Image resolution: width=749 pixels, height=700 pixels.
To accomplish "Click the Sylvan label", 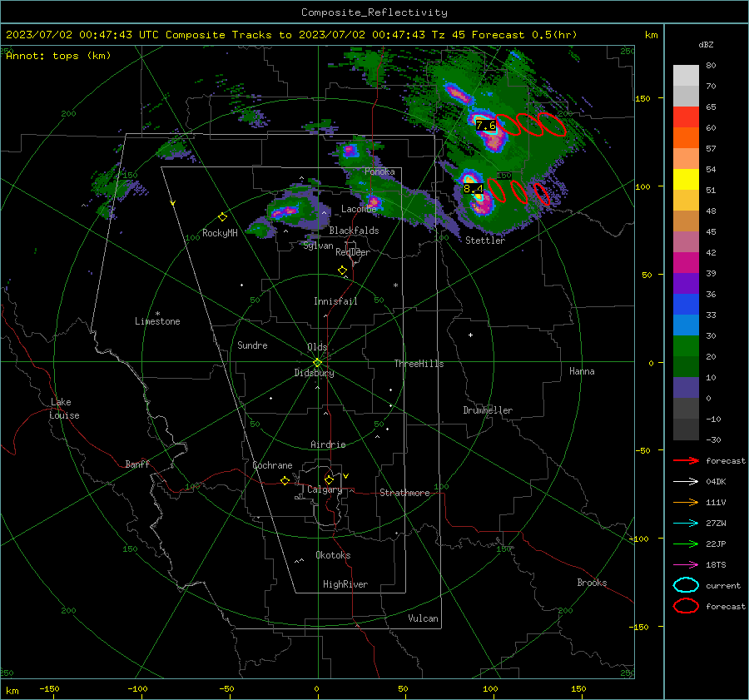I will click(318, 246).
